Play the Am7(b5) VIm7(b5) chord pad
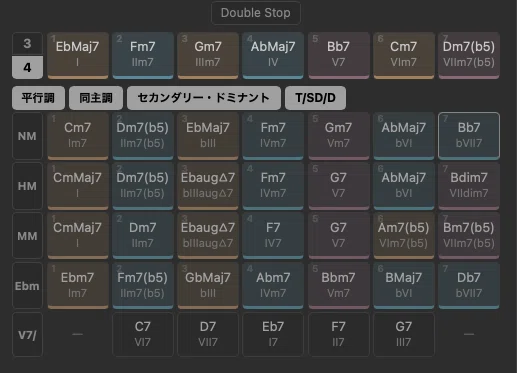The image size is (517, 373). (404, 236)
